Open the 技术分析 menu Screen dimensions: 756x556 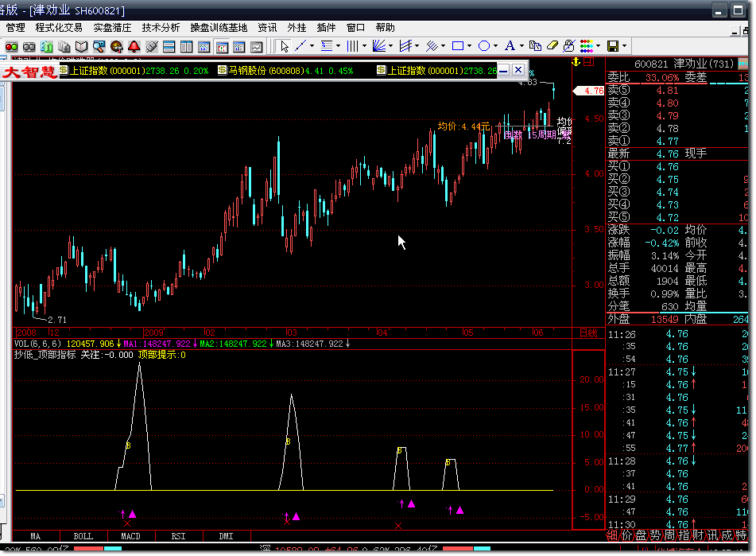tap(161, 28)
